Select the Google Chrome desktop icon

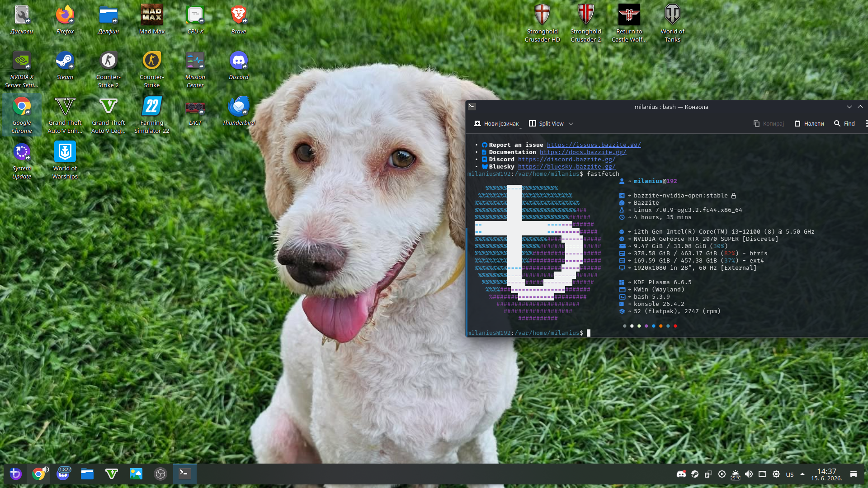pyautogui.click(x=22, y=115)
